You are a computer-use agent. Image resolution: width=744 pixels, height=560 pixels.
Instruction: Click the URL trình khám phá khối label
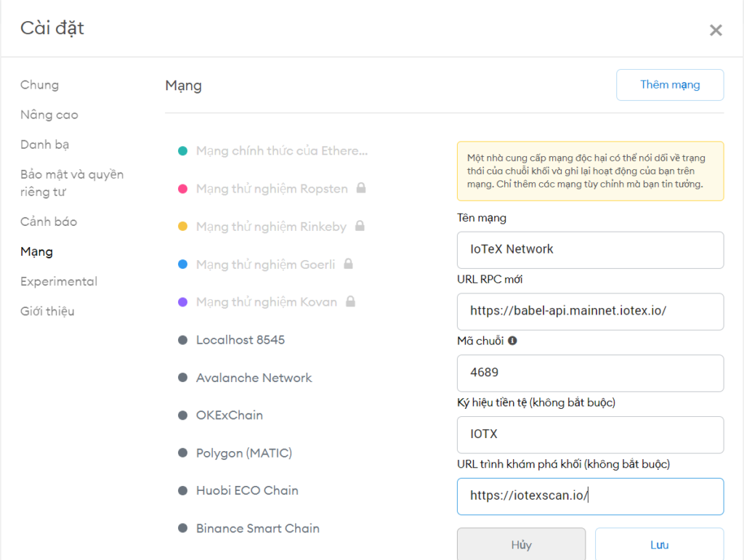(563, 463)
